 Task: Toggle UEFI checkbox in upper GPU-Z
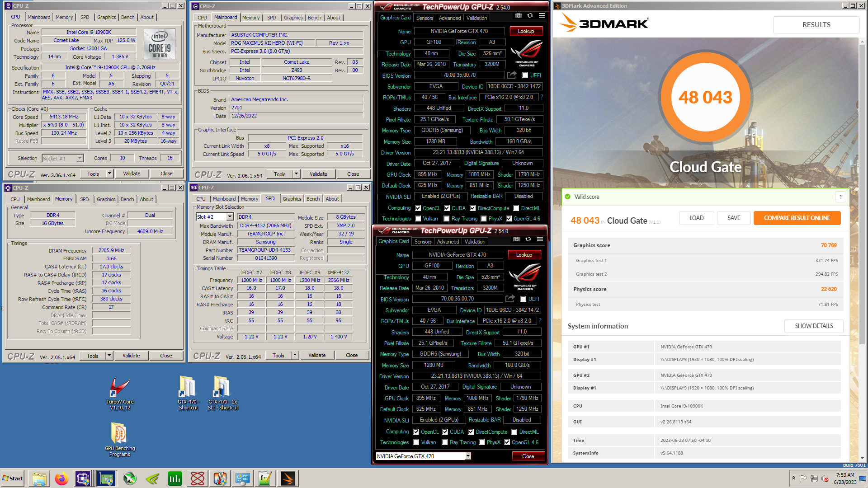point(525,75)
